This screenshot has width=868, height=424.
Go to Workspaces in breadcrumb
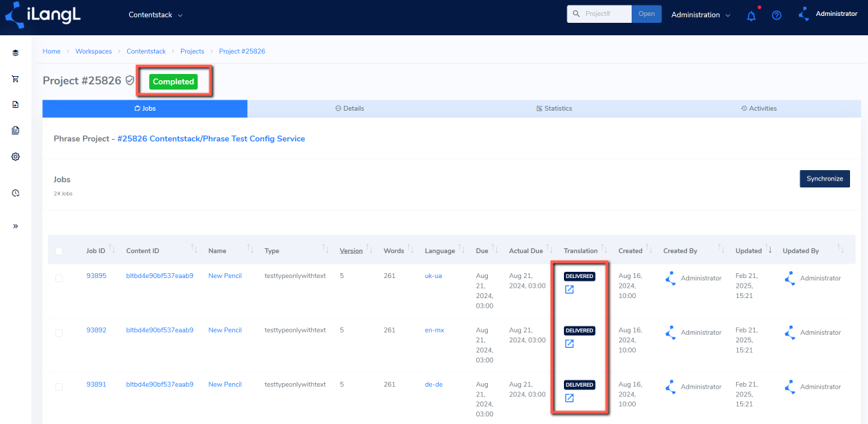(x=93, y=51)
